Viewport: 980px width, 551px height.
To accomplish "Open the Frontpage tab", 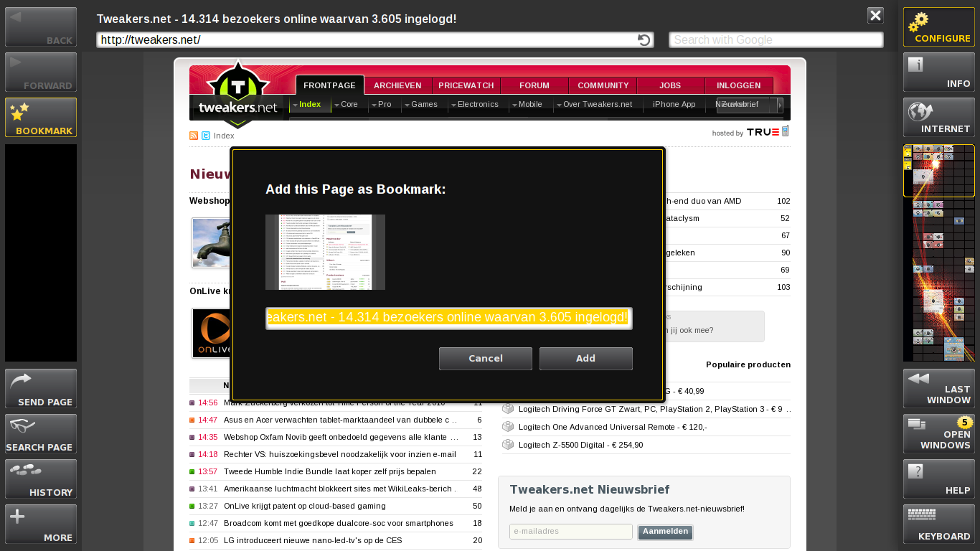I will (x=330, y=85).
